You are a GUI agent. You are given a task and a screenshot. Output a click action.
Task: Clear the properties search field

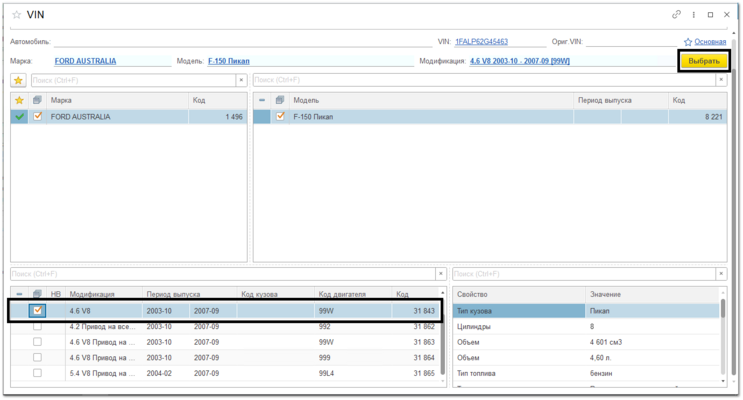coord(721,274)
